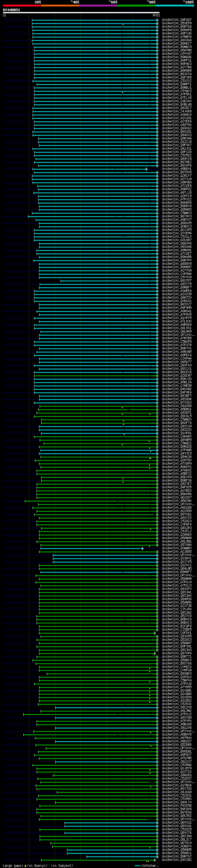Click the cyan alignment bar for UniRef100_Q9FG87
This screenshot has height=868, width=197.
tap(95, 20)
